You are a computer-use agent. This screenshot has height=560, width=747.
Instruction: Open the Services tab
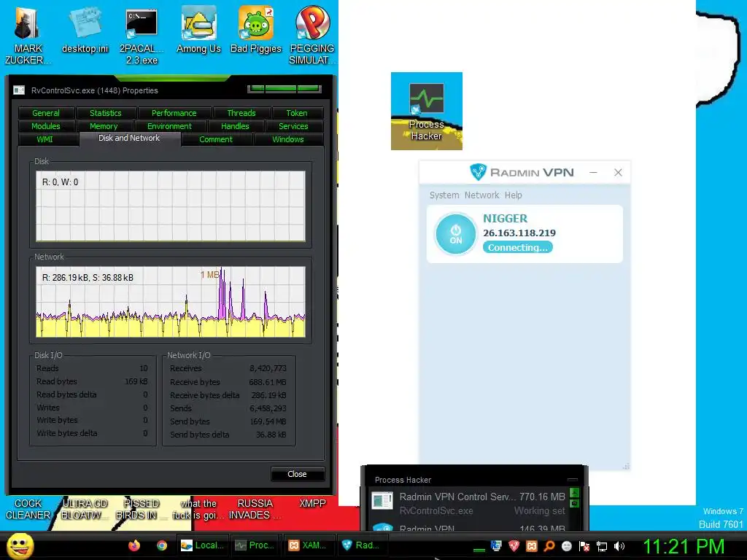click(293, 126)
